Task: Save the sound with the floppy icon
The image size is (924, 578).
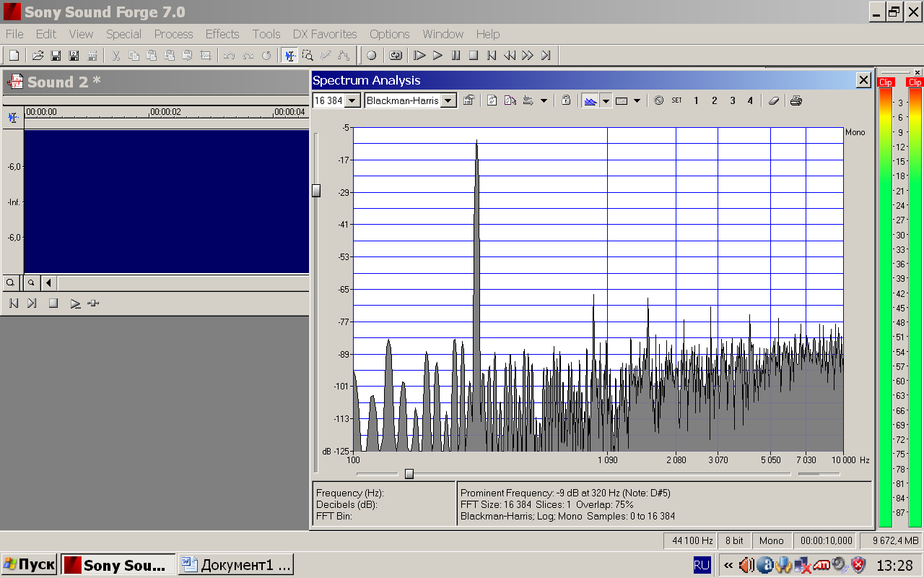Action: tap(56, 56)
